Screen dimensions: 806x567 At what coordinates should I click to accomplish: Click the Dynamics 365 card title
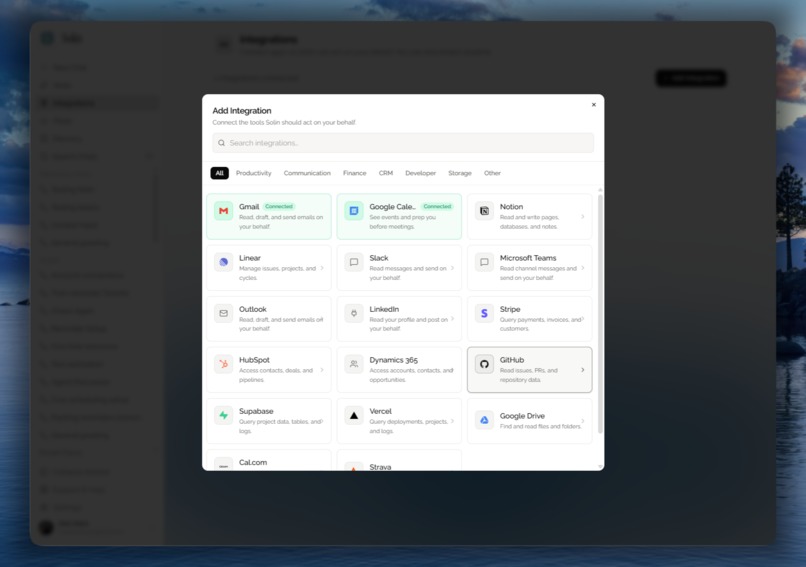(x=393, y=360)
